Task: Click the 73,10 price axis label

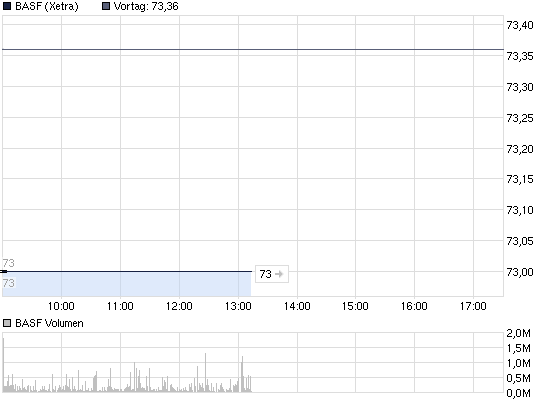Action: pos(520,210)
